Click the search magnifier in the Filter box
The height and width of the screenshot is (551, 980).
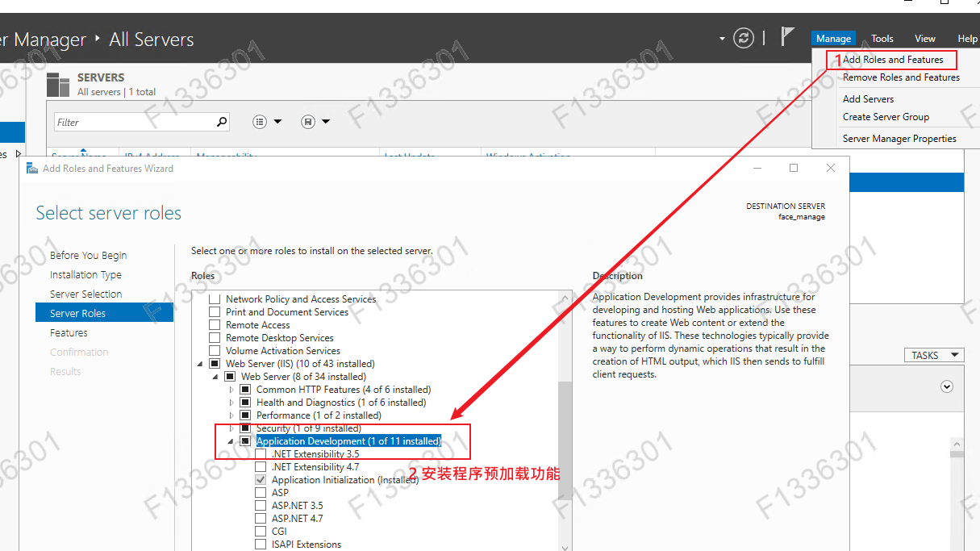click(x=222, y=122)
